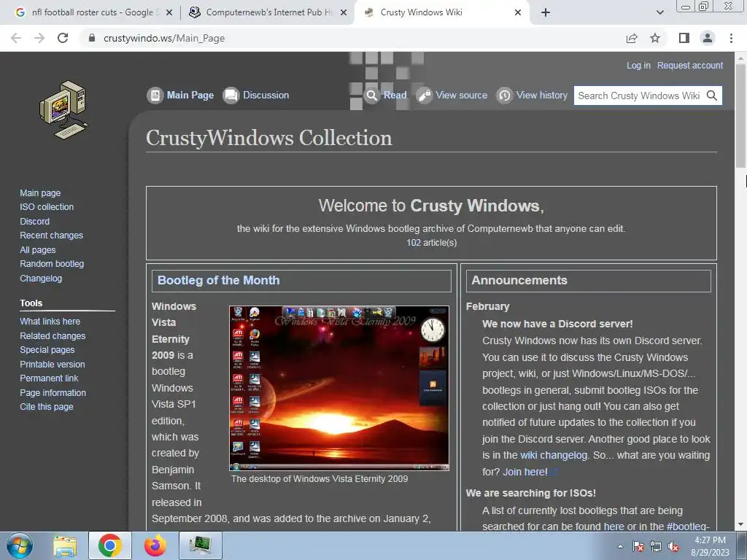The image size is (747, 560).
Task: Share this page via the share icon
Action: 632,38
